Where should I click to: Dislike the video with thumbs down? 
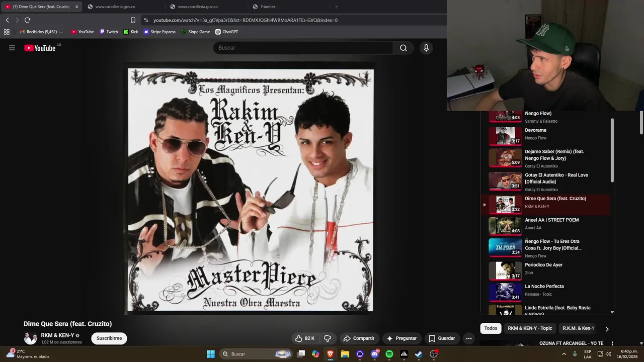[x=328, y=338]
